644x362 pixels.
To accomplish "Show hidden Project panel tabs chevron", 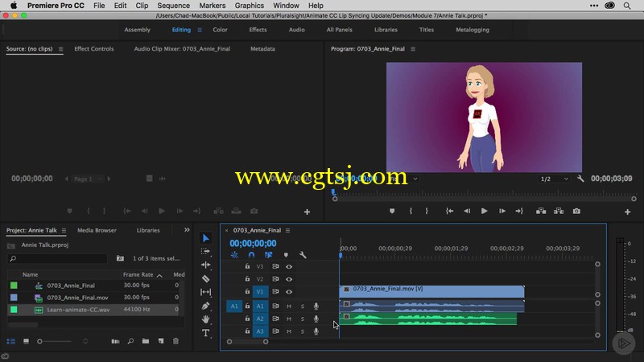I will pyautogui.click(x=187, y=230).
